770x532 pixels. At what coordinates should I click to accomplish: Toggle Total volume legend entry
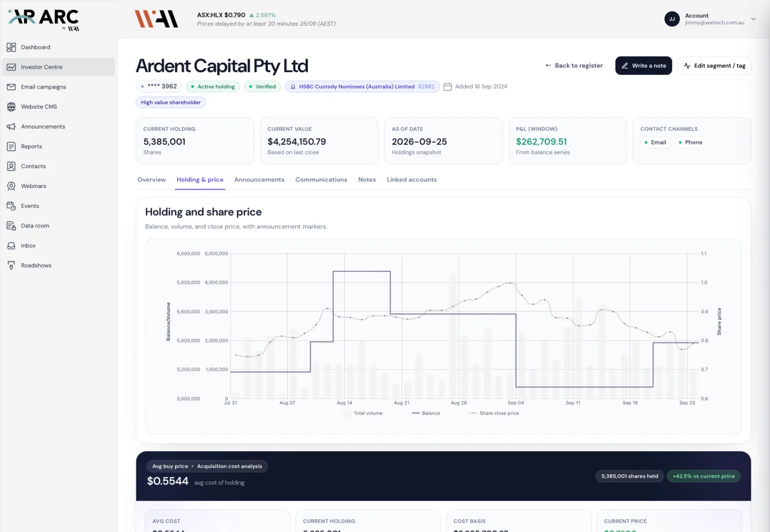[x=362, y=413]
